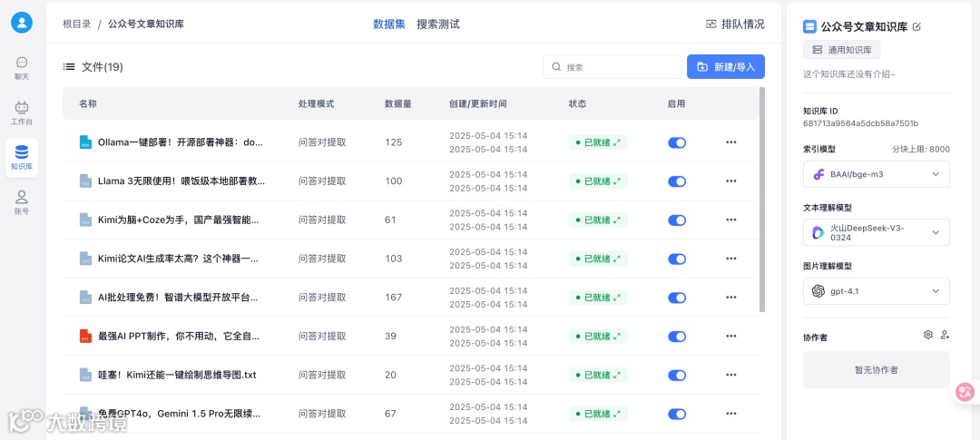Click the docx file icon of Ollama一键部署
The height and width of the screenshot is (440, 980).
click(x=85, y=142)
